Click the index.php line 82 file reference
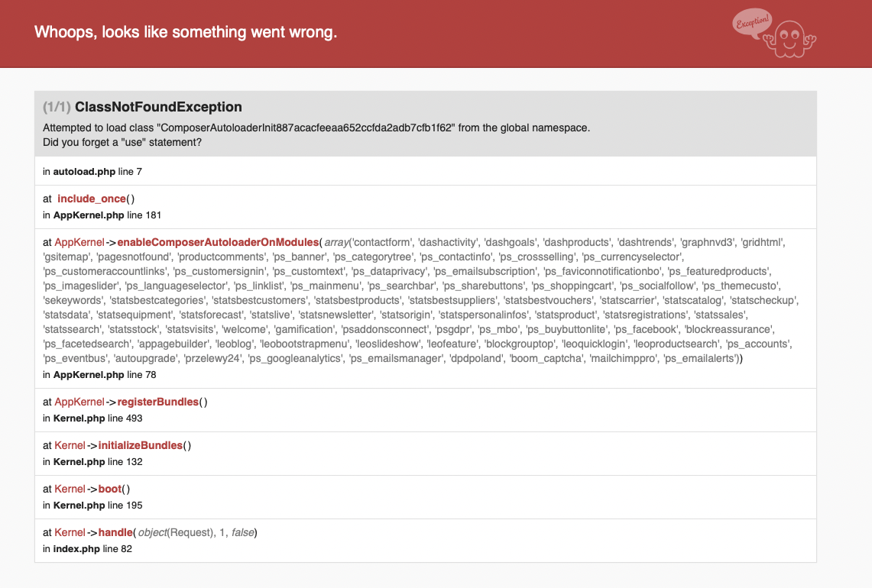This screenshot has height=588, width=872. click(87, 548)
